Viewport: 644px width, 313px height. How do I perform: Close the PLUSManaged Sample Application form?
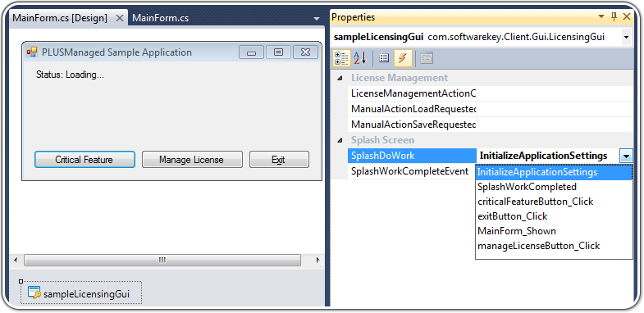[x=305, y=52]
